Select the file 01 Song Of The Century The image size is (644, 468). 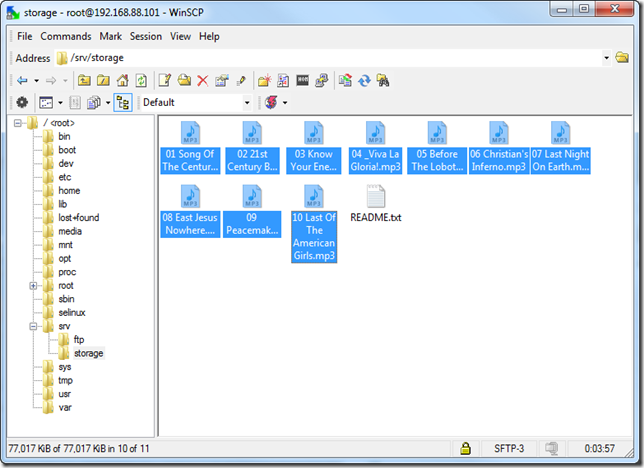point(190,148)
